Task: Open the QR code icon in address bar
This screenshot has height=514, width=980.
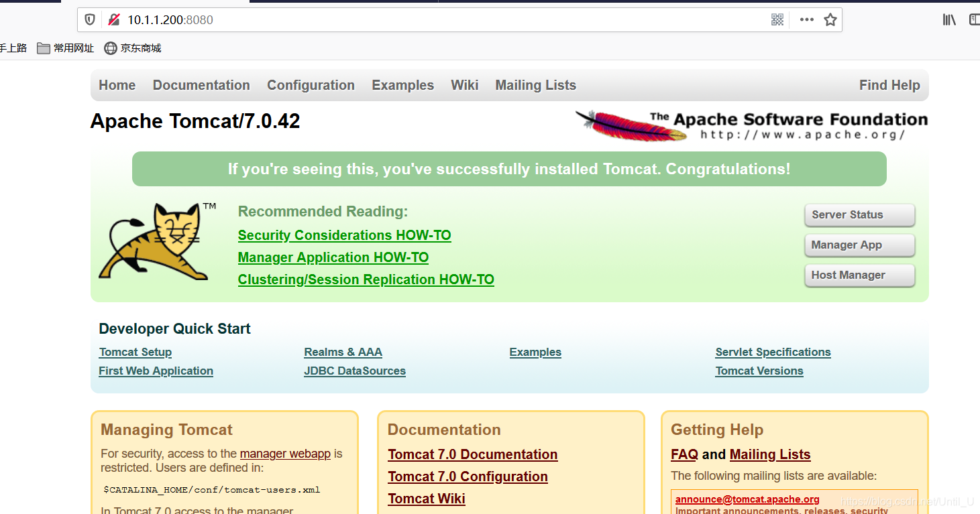Action: pos(777,19)
